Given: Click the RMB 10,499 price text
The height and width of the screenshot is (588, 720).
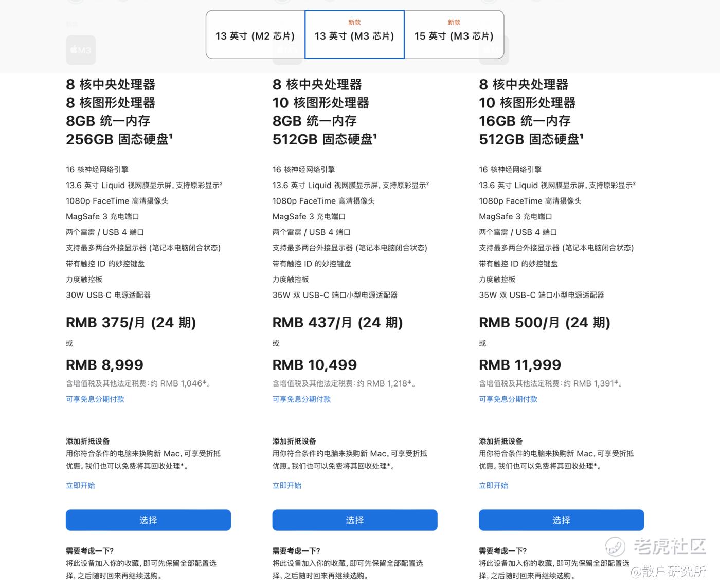Looking at the screenshot, I should (315, 365).
